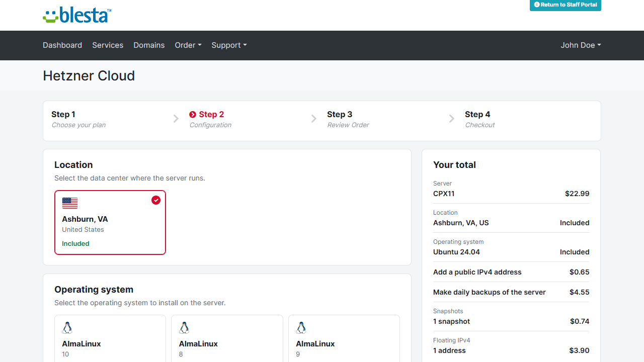644x362 pixels.
Task: Jump to Step 3 Review Order
Action: 348,119
